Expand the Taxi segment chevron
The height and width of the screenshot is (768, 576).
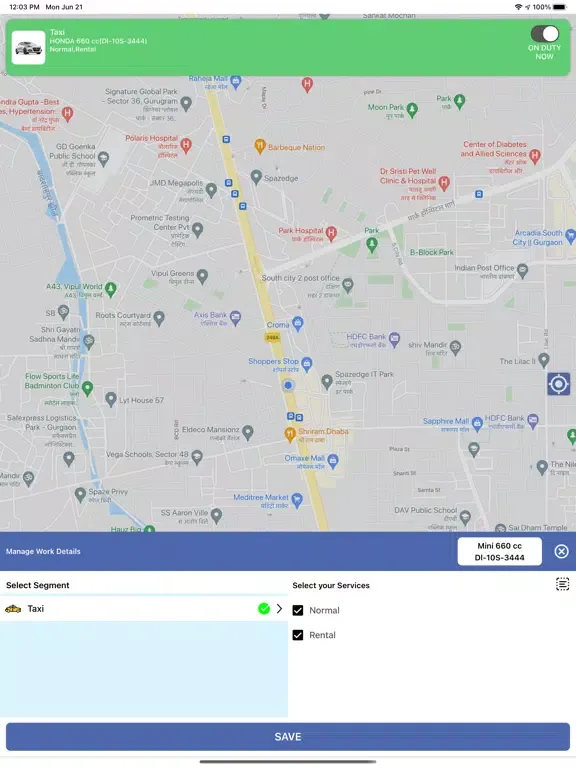(279, 608)
